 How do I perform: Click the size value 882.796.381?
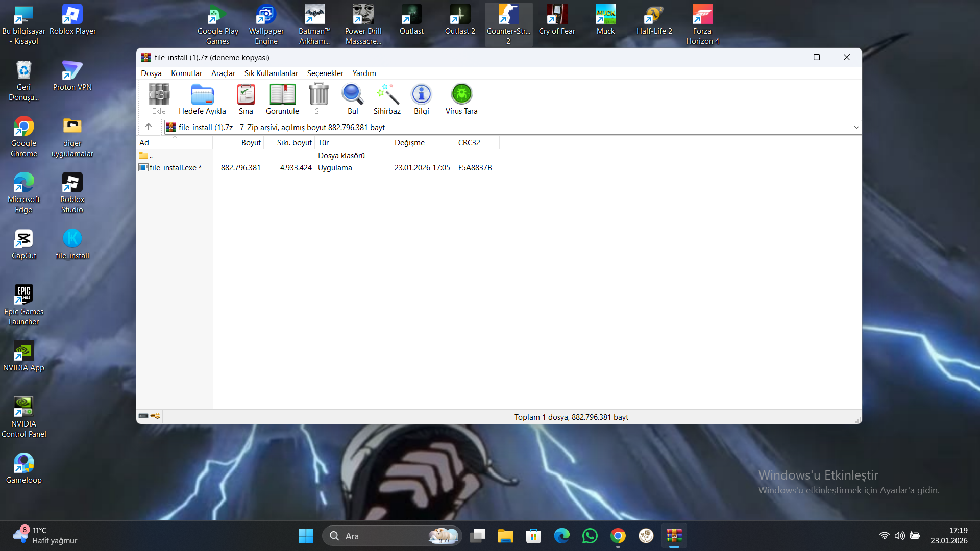240,168
